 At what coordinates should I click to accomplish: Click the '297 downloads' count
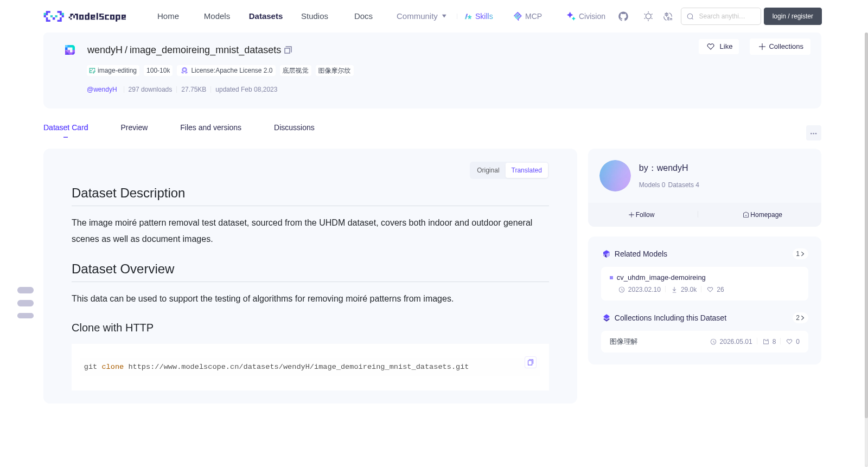click(x=150, y=89)
